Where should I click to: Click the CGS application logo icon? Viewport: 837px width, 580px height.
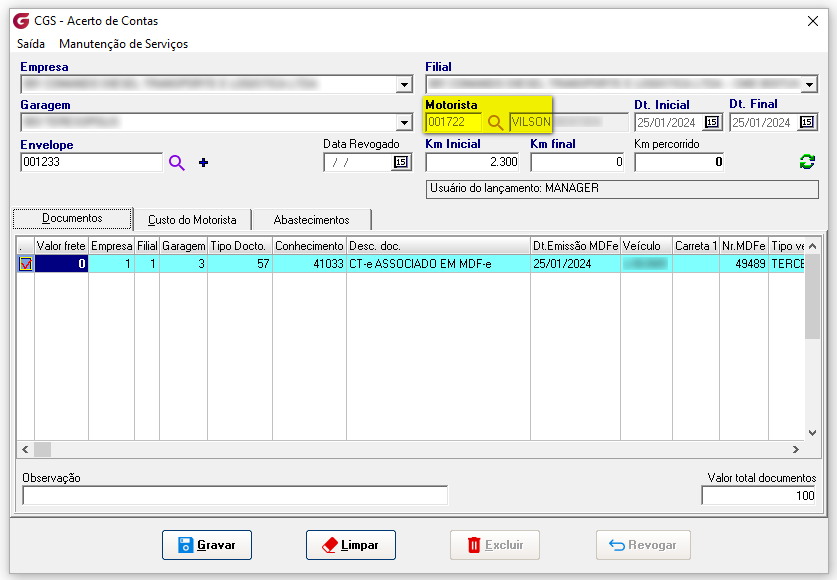pyautogui.click(x=21, y=21)
